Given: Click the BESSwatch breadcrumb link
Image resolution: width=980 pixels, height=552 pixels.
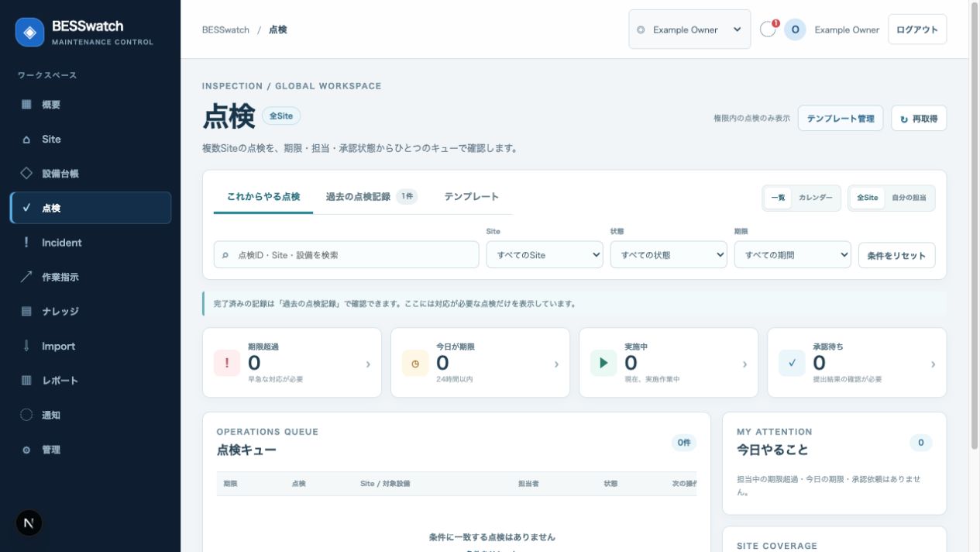Looking at the screenshot, I should [x=225, y=29].
